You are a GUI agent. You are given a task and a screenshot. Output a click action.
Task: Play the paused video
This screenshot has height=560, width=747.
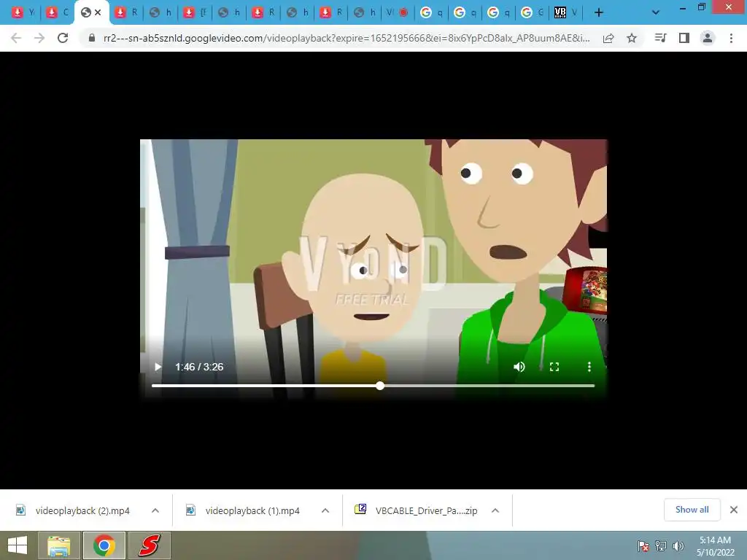pos(158,367)
